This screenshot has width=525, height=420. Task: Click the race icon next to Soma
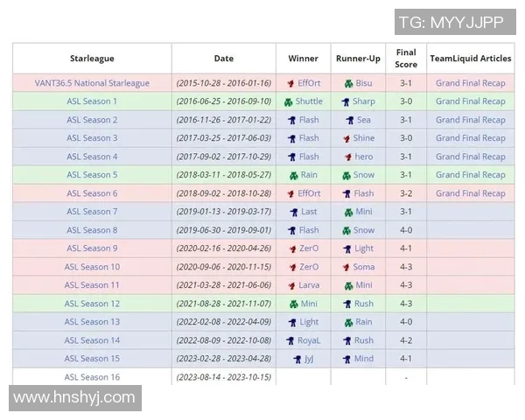tap(346, 267)
